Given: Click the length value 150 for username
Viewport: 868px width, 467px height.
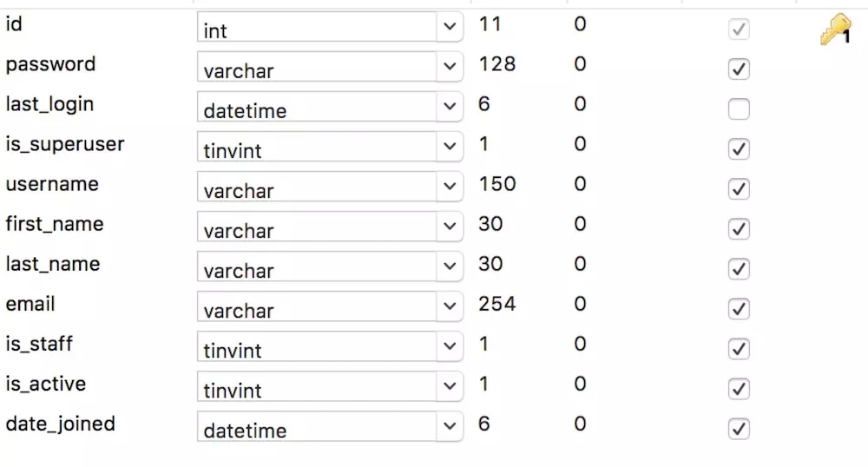Looking at the screenshot, I should point(497,184).
